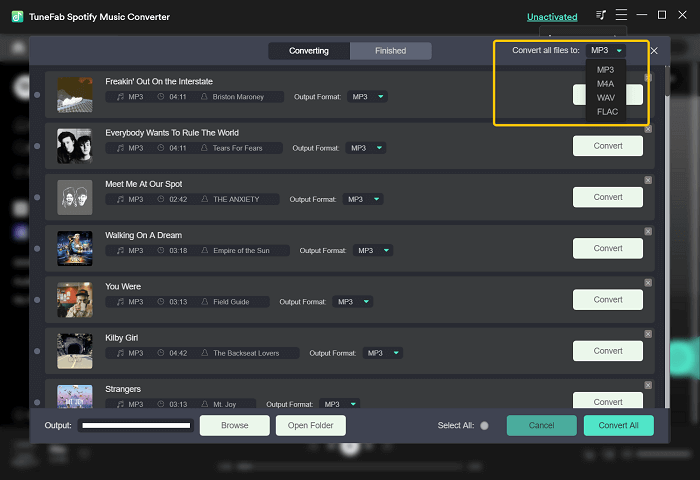
Task: Close the converting panel with X icon
Action: click(654, 50)
